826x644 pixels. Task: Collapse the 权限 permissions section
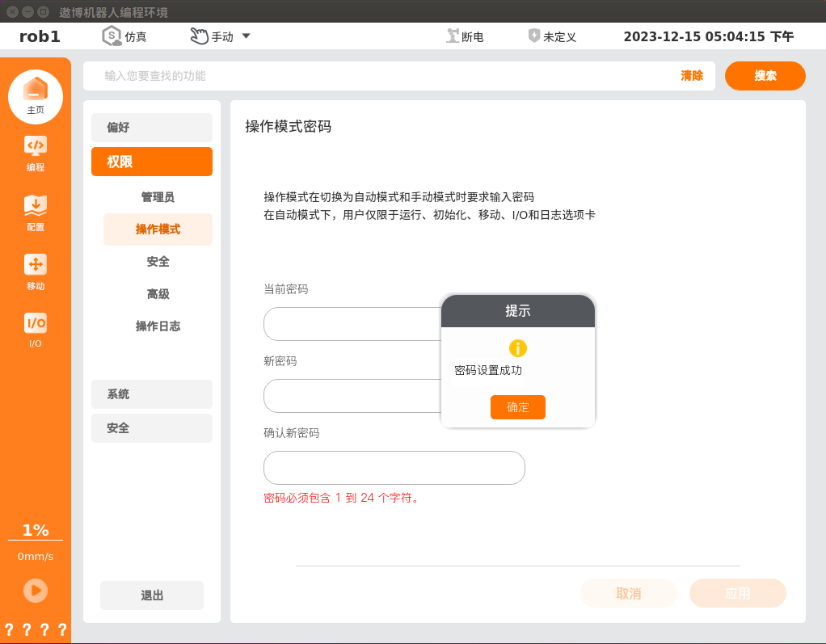152,162
